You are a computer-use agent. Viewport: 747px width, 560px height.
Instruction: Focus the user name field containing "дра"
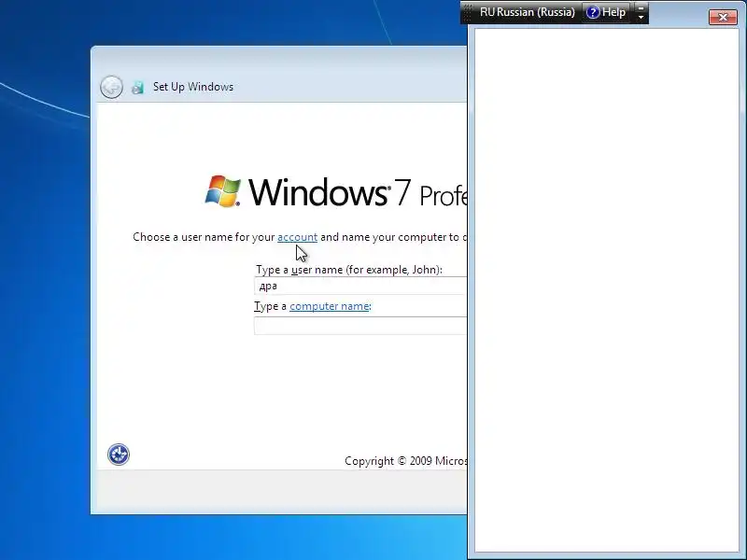[360, 286]
